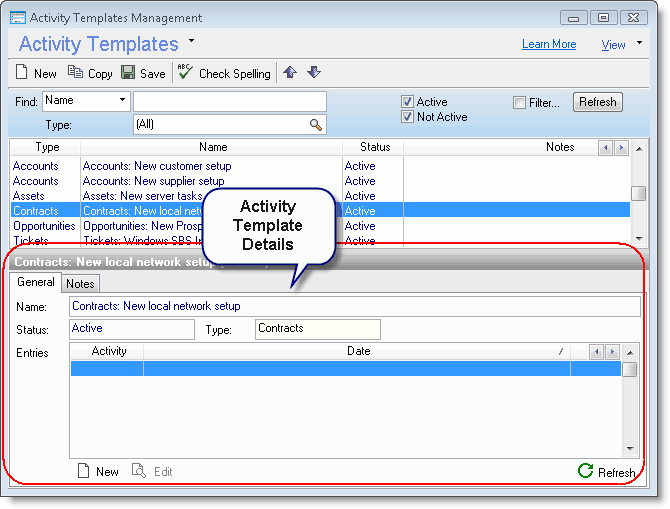The image size is (670, 509).
Task: Create a new entry with the bottom New icon
Action: 84,471
